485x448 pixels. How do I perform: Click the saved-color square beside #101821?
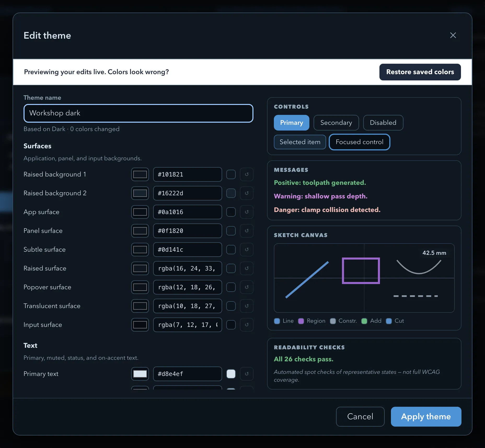click(x=231, y=174)
